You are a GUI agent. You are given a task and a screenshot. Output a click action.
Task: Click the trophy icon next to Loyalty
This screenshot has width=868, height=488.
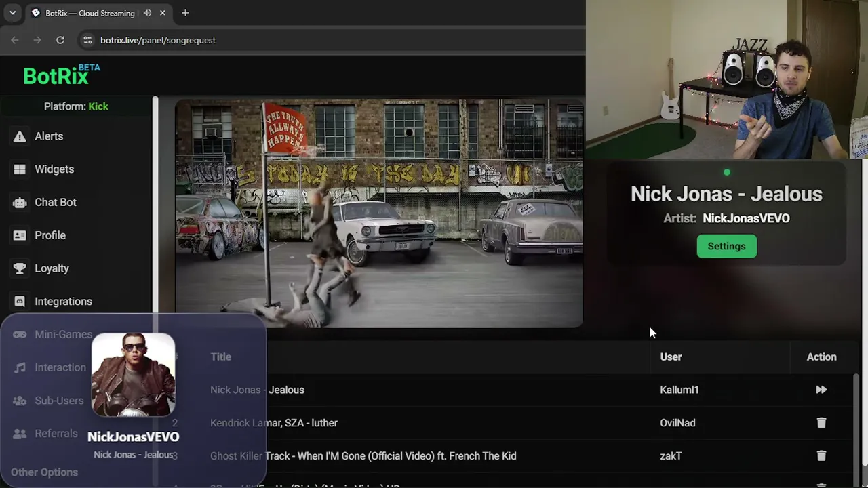pos(20,268)
